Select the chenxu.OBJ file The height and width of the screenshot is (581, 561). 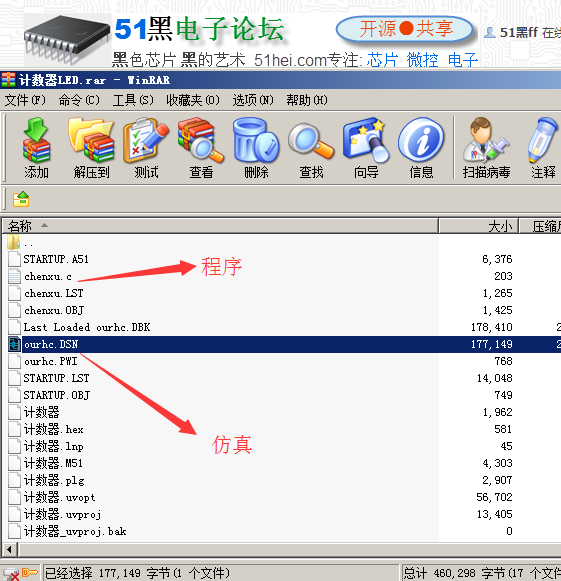[54, 310]
